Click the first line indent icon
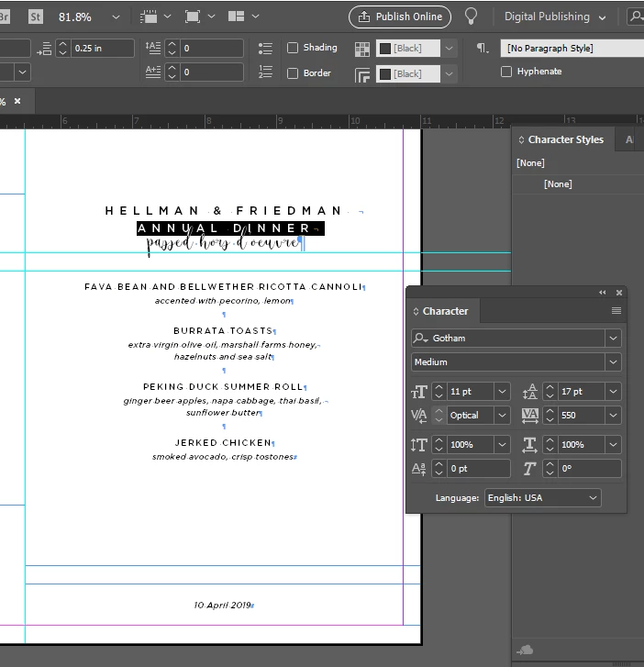 coord(44,48)
